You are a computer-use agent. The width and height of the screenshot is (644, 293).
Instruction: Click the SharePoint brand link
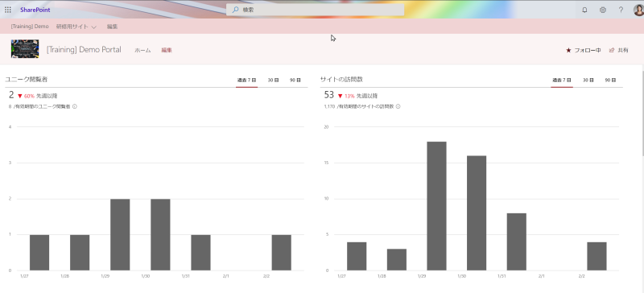(x=35, y=10)
